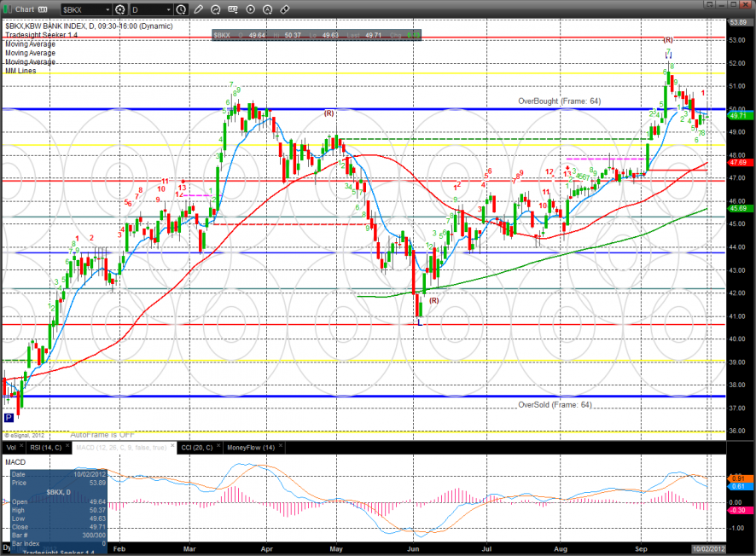The image size is (756, 556).
Task: Click the MM Lines study label
Action: click(20, 71)
